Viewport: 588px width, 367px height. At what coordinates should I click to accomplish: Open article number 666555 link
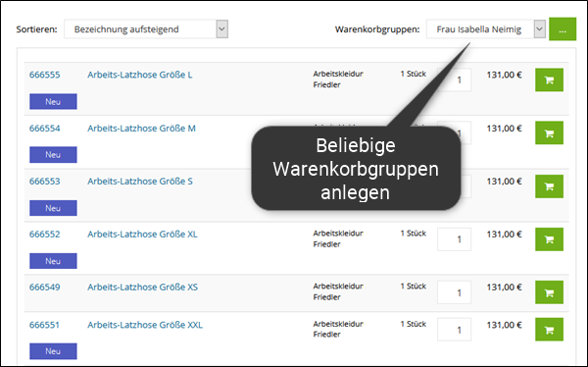click(45, 75)
